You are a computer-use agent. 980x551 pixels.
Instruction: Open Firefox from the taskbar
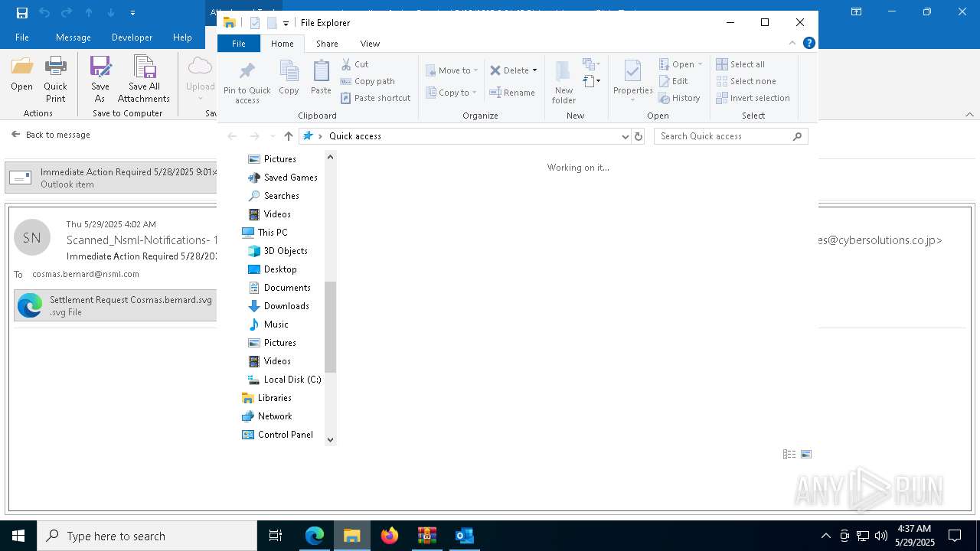point(390,536)
